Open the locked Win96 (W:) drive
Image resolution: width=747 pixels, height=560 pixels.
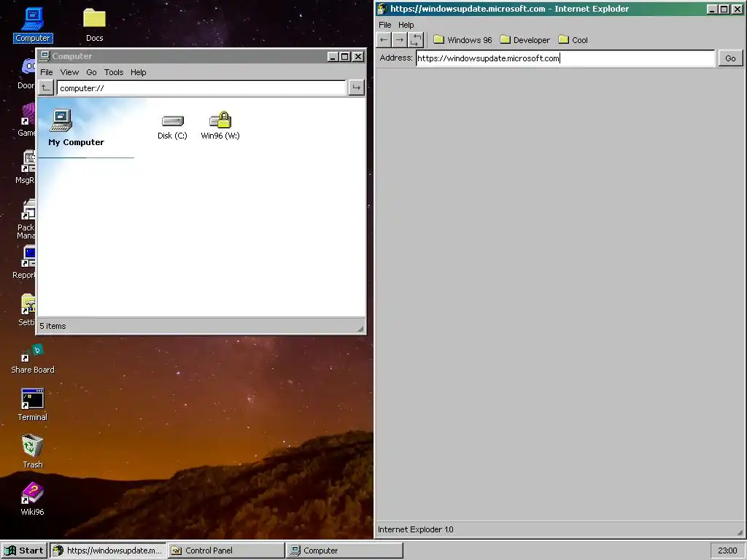click(x=220, y=127)
